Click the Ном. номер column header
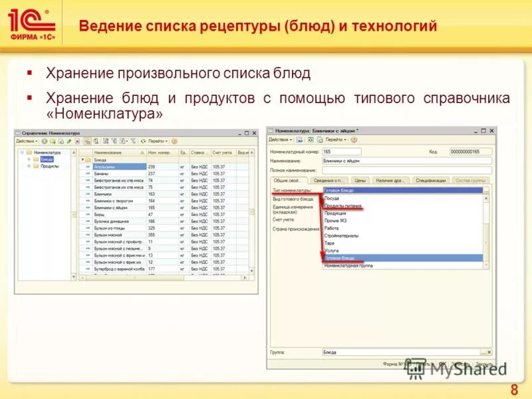The image size is (532, 399). tap(162, 153)
